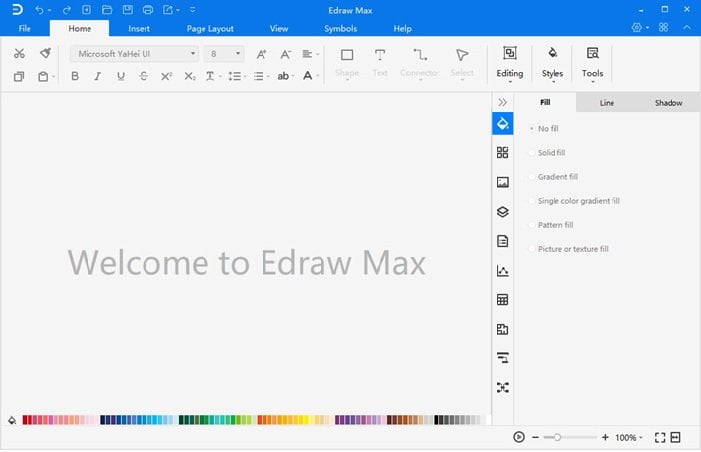Save document with floppy disk icon

[127, 10]
